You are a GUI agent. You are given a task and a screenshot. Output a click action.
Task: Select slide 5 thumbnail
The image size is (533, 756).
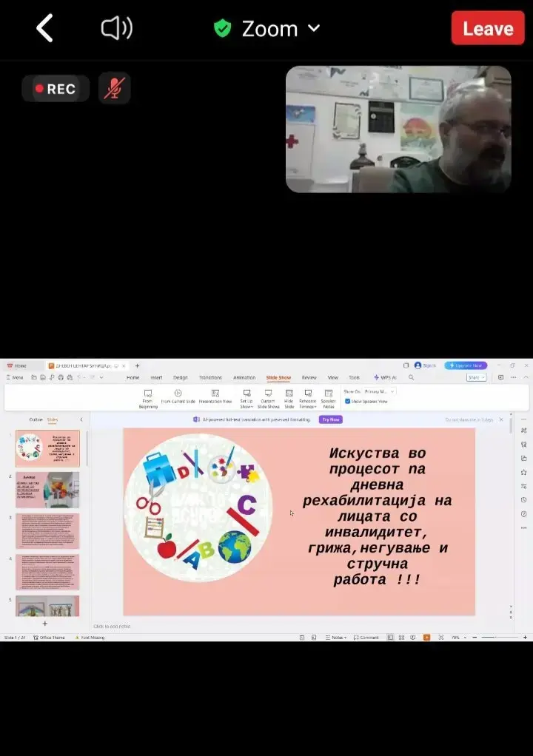point(47,606)
